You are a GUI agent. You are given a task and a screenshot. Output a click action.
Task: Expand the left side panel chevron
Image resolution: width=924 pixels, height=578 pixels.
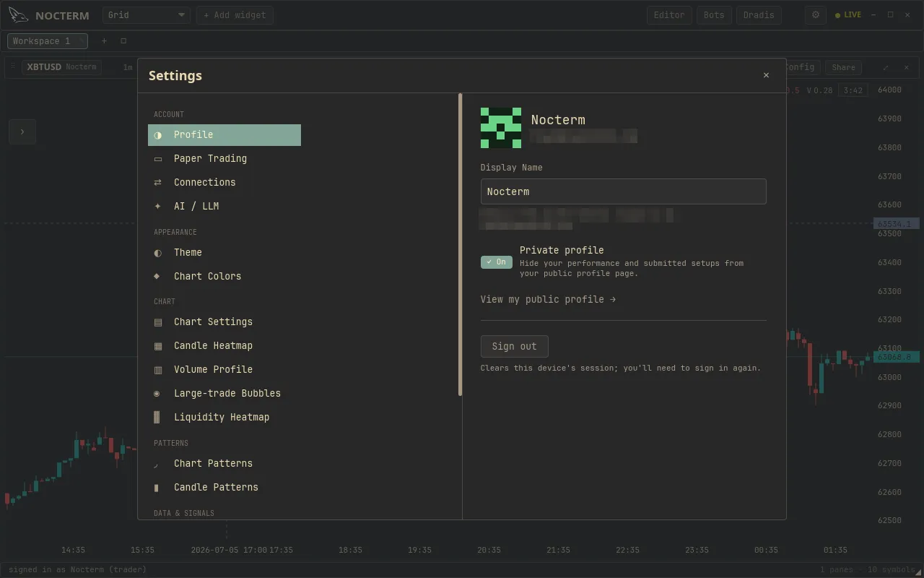(22, 131)
